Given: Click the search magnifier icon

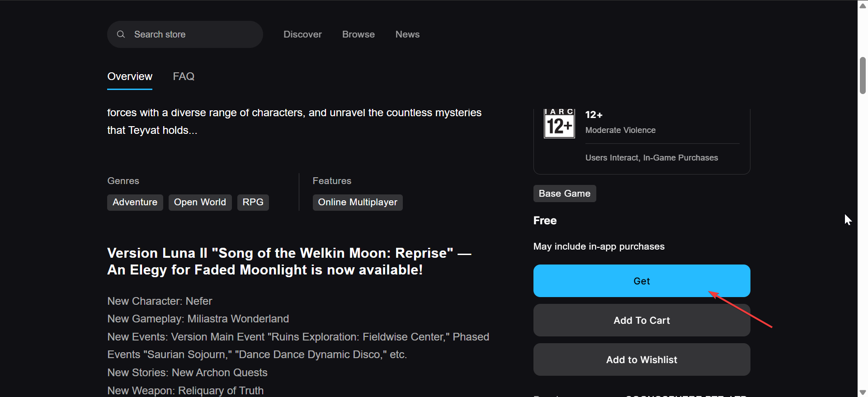Looking at the screenshot, I should [121, 34].
